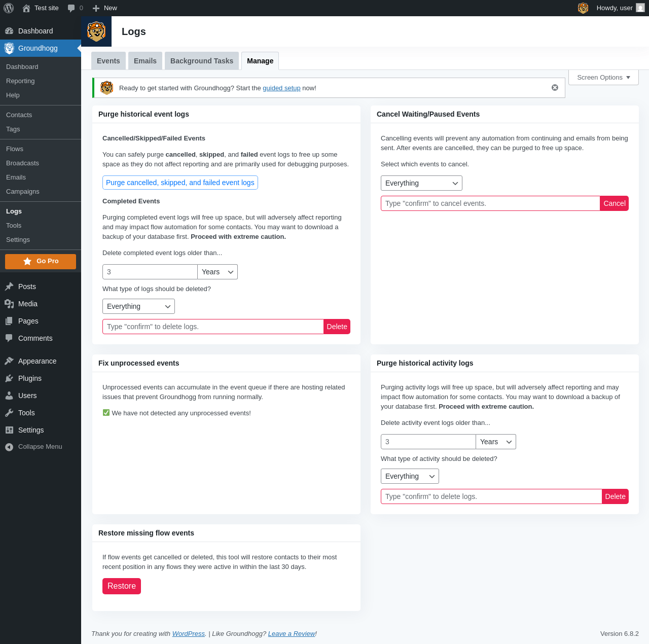Click Leave a Review link
Viewport: 649px width, 644px height.
[292, 634]
